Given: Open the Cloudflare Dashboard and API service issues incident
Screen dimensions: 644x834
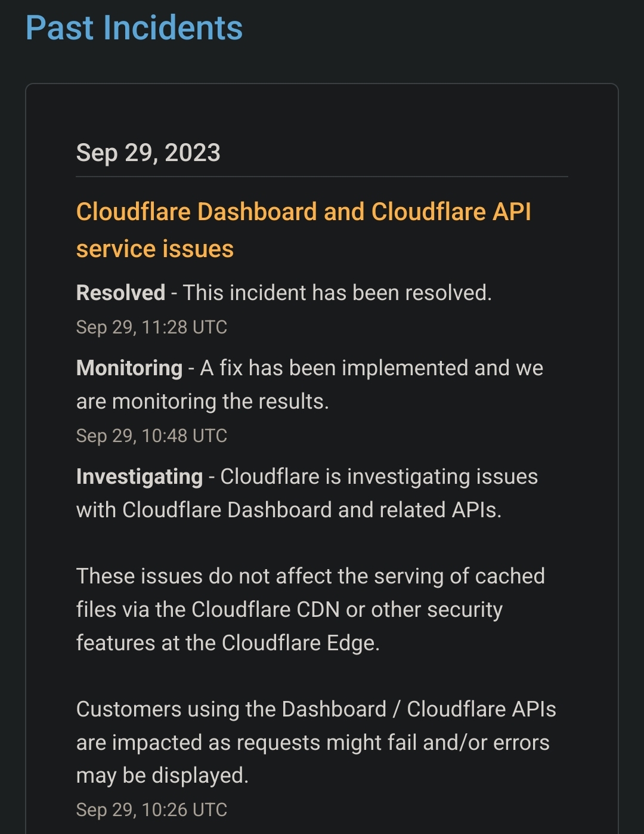Looking at the screenshot, I should point(304,230).
